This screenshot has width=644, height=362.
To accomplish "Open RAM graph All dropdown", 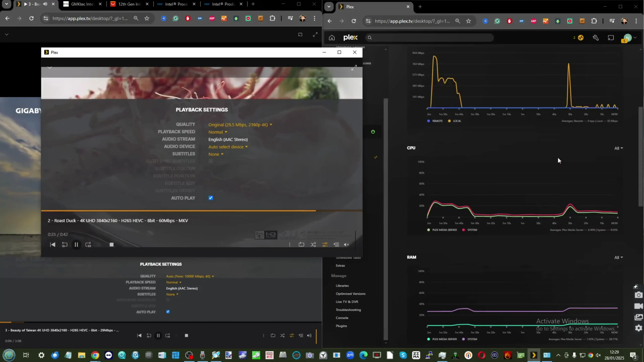I will tap(618, 257).
